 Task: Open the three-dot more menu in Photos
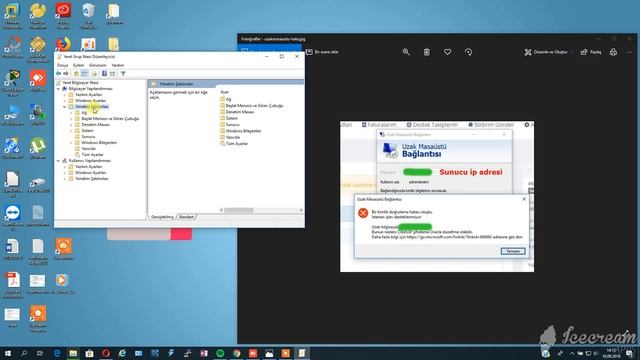[x=629, y=52]
